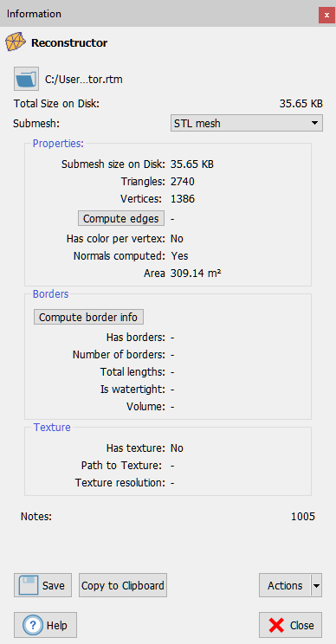Click the Notes value 1005

[303, 516]
